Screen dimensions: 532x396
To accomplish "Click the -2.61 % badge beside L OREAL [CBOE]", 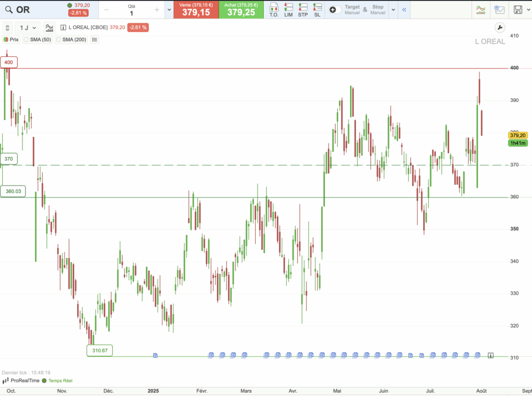I will click(x=138, y=28).
